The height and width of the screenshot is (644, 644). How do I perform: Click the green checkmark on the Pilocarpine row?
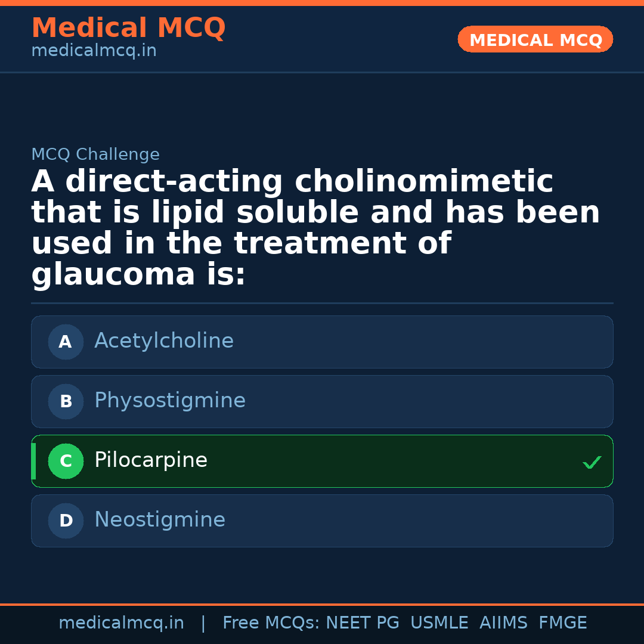592,462
